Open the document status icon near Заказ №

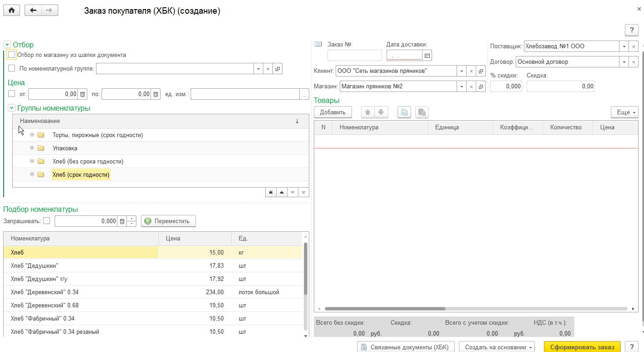point(318,44)
